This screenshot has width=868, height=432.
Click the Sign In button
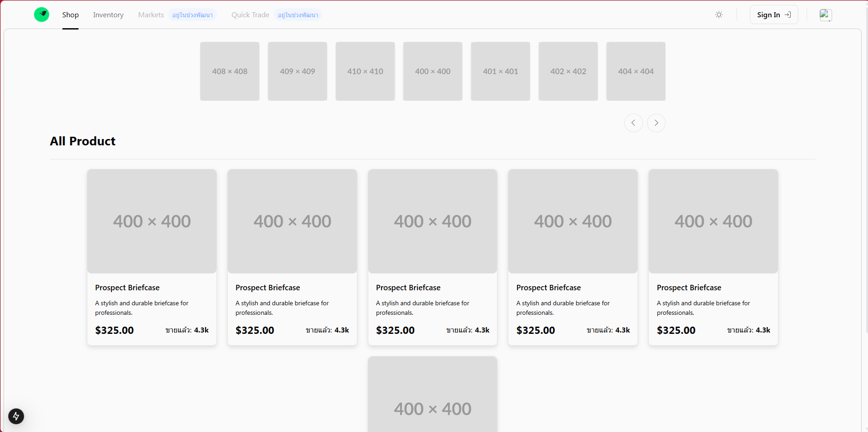[x=774, y=15]
